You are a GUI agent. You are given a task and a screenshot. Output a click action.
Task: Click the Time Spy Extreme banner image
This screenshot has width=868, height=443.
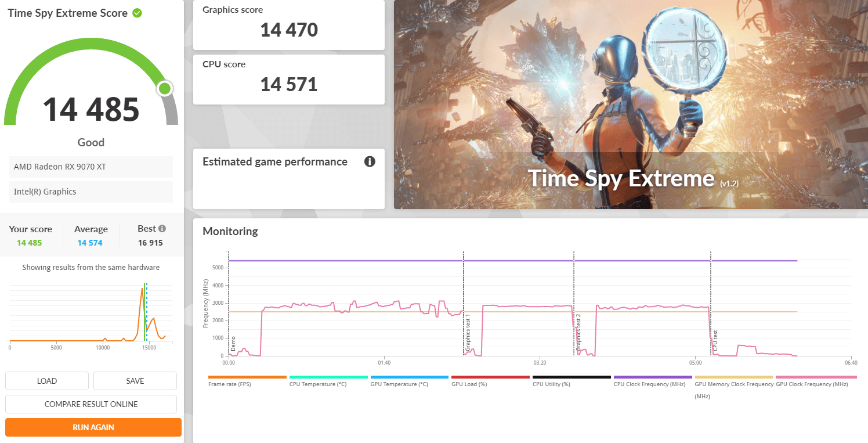(631, 105)
